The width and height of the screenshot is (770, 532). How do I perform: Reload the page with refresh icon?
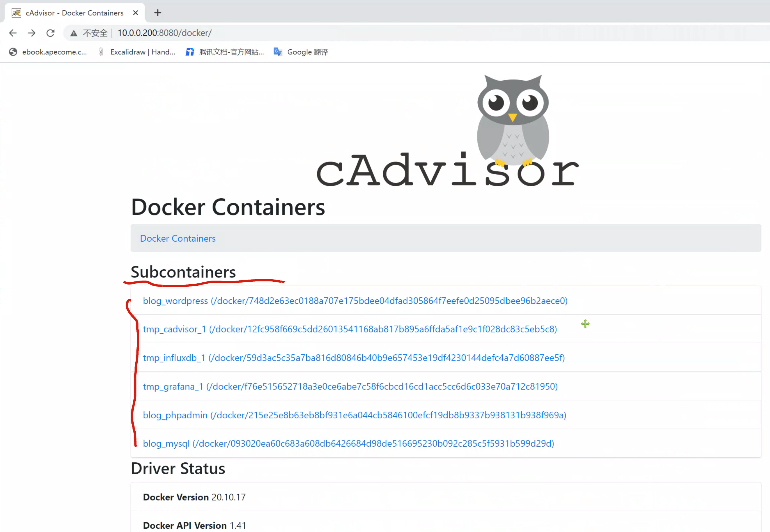(50, 33)
